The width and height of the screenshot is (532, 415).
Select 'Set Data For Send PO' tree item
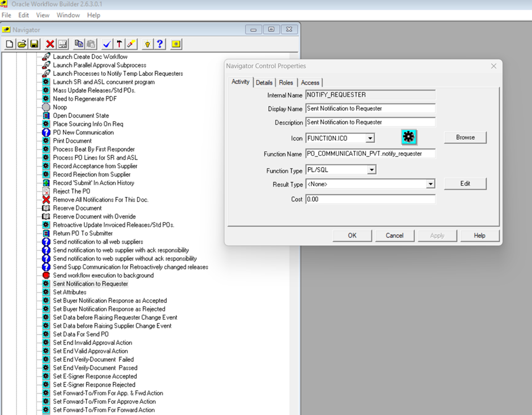click(81, 334)
